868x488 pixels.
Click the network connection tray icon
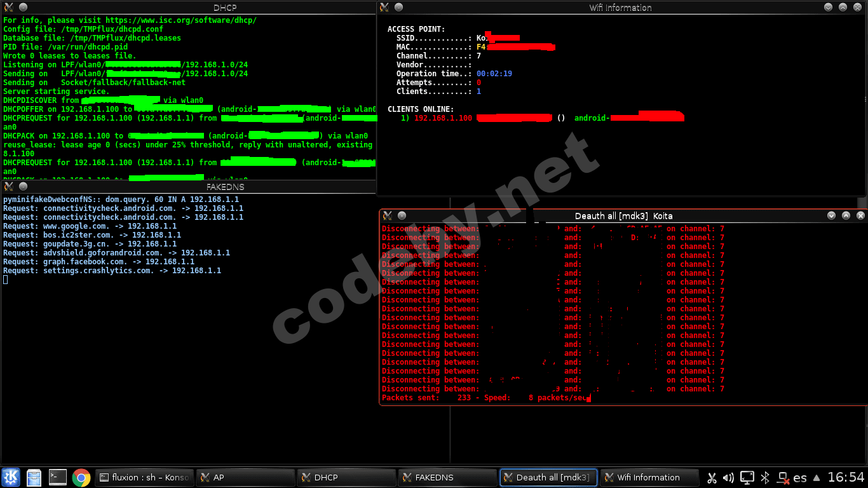pyautogui.click(x=783, y=478)
